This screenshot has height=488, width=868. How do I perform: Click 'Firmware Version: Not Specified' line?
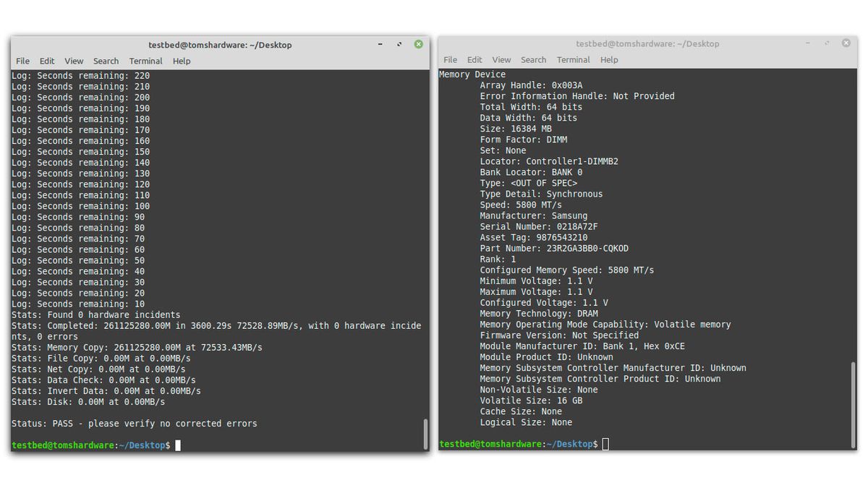559,335
